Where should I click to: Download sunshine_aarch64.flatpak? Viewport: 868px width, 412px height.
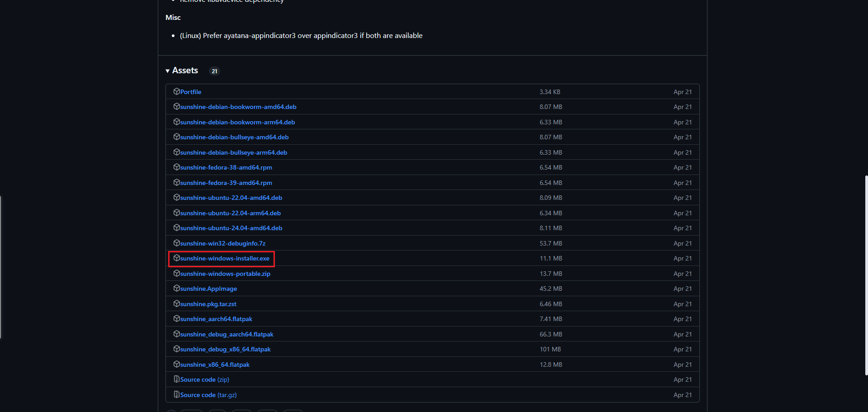pyautogui.click(x=216, y=319)
